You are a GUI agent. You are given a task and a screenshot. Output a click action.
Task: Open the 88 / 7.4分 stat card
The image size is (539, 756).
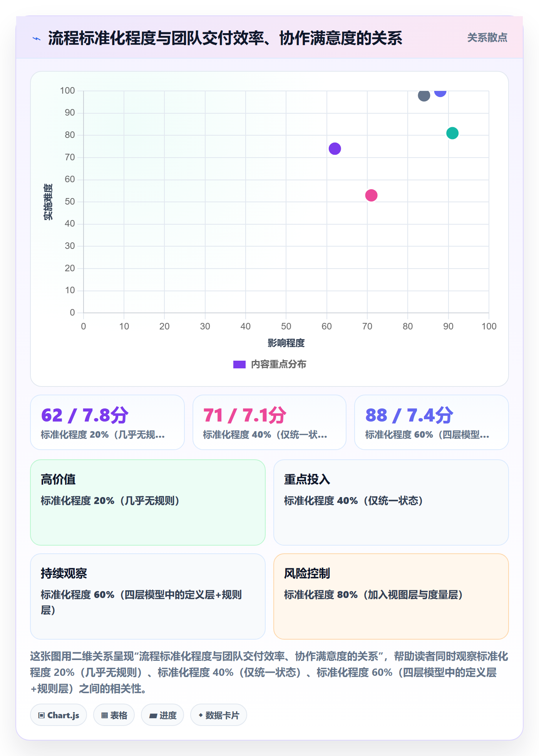[x=432, y=422]
